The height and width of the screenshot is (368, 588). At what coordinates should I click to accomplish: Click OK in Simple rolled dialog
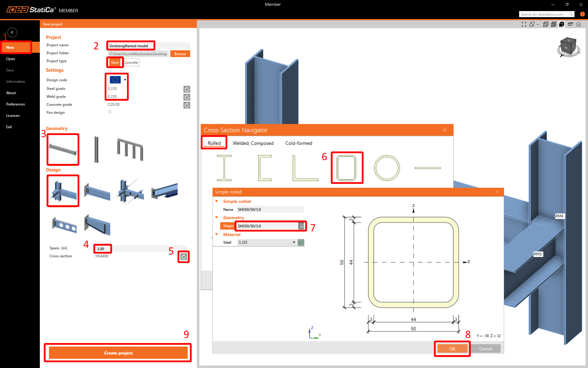coord(452,349)
